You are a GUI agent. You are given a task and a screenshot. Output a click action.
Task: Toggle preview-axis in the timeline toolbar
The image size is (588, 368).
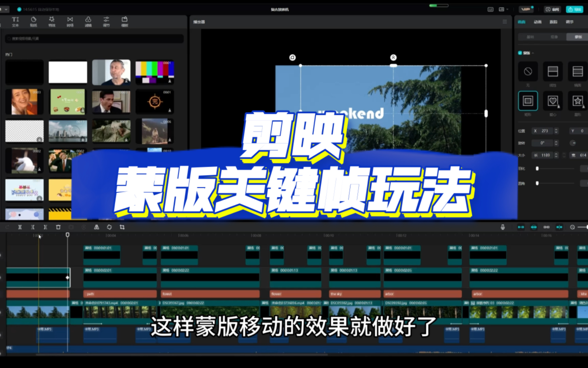(559, 227)
